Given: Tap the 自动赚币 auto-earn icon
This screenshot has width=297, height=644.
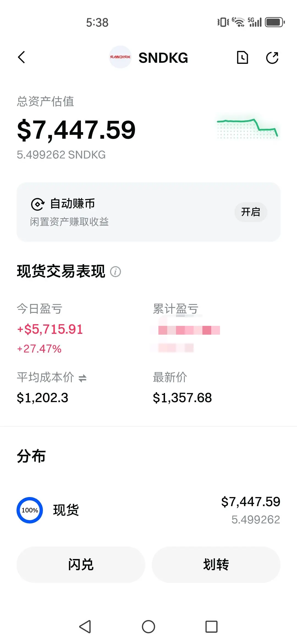Looking at the screenshot, I should coord(38,204).
